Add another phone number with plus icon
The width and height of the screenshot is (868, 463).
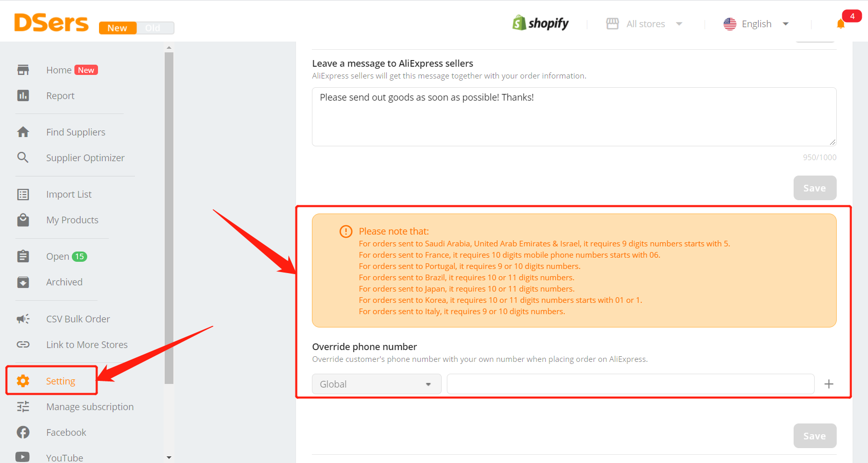tap(828, 384)
